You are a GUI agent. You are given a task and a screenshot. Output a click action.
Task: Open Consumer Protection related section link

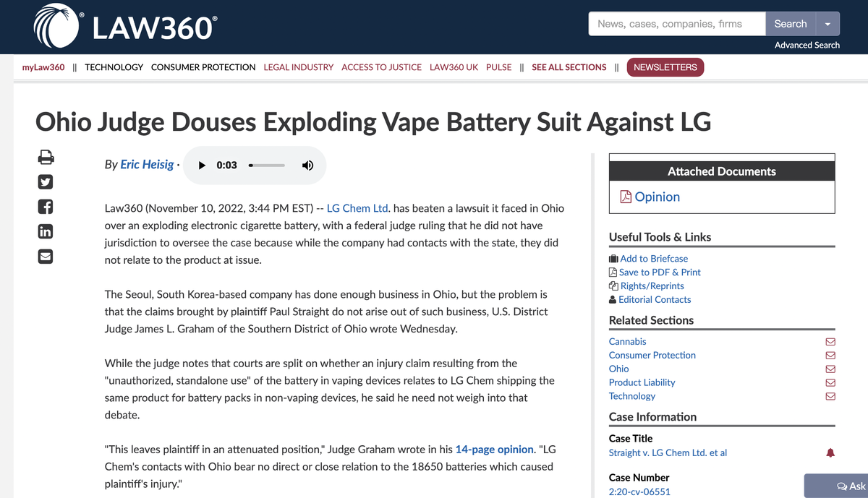tap(652, 355)
